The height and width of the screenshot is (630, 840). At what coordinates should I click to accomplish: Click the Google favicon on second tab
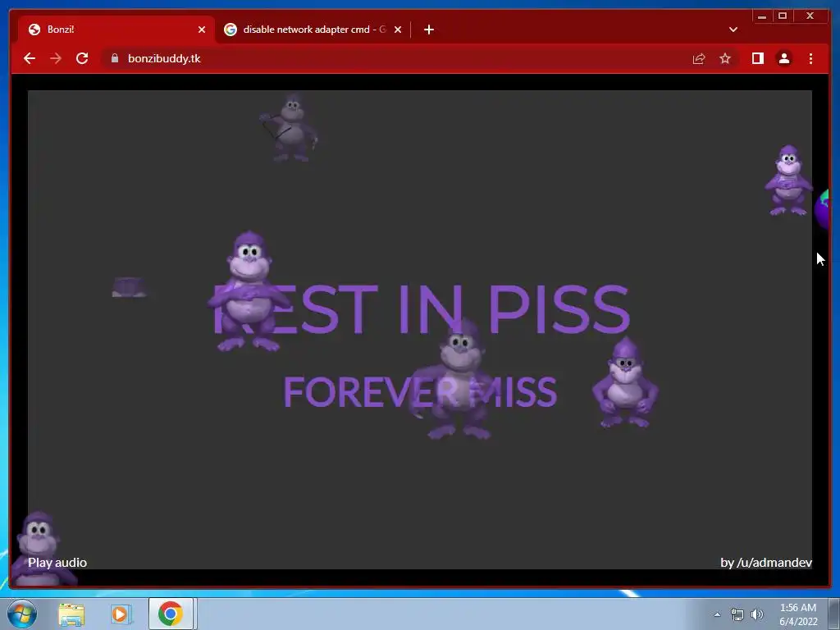coord(231,30)
